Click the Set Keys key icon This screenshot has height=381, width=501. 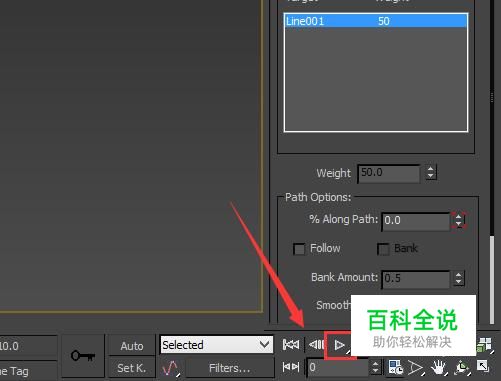[83, 356]
